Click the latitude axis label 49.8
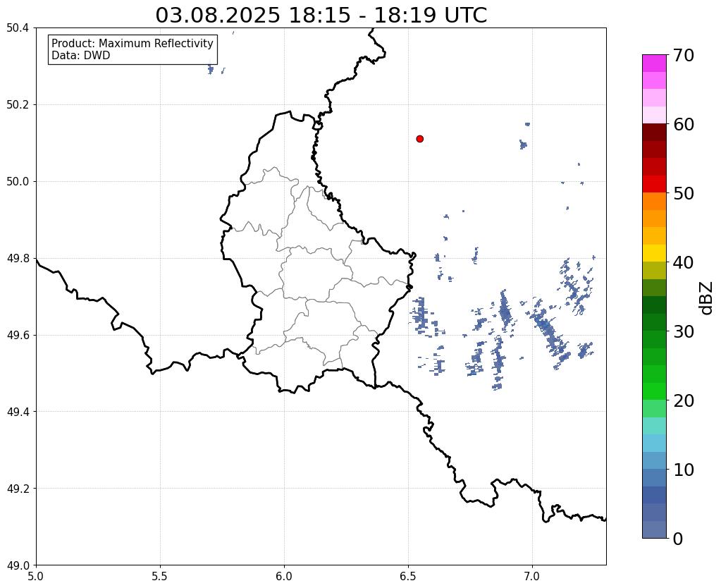This screenshot has width=721, height=588. (18, 259)
